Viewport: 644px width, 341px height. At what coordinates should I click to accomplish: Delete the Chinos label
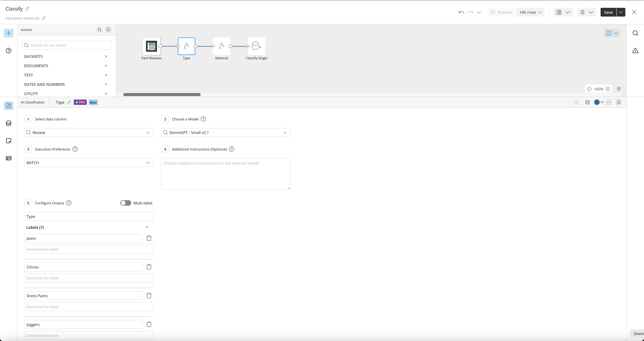tap(149, 267)
